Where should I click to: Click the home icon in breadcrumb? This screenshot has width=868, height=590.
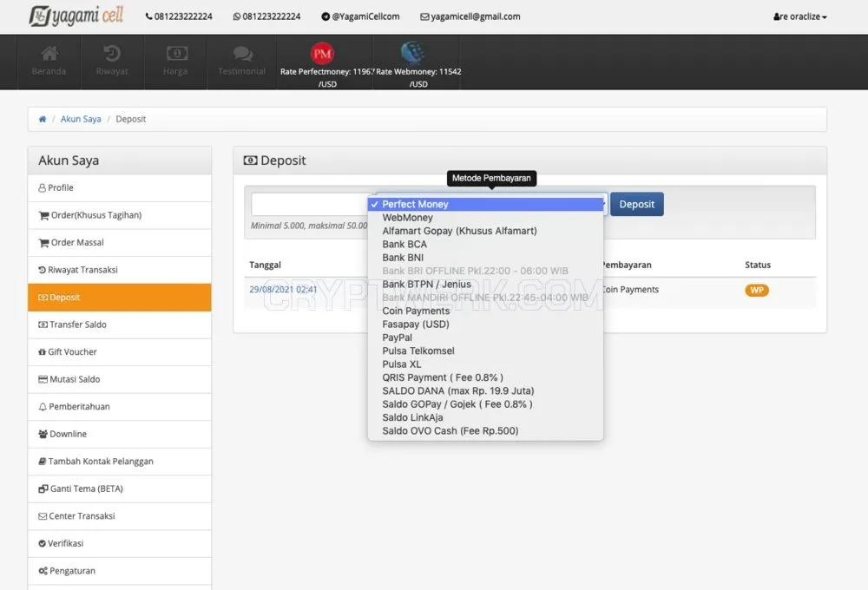coord(42,119)
